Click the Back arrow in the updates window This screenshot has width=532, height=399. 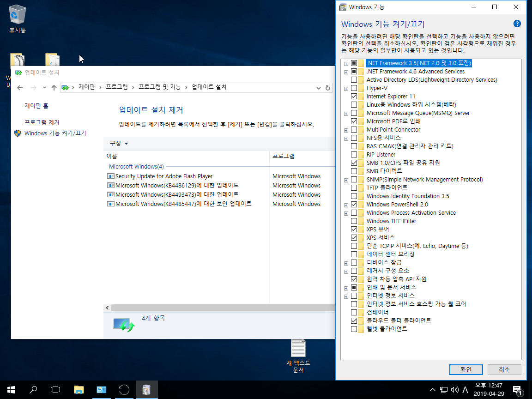20,88
